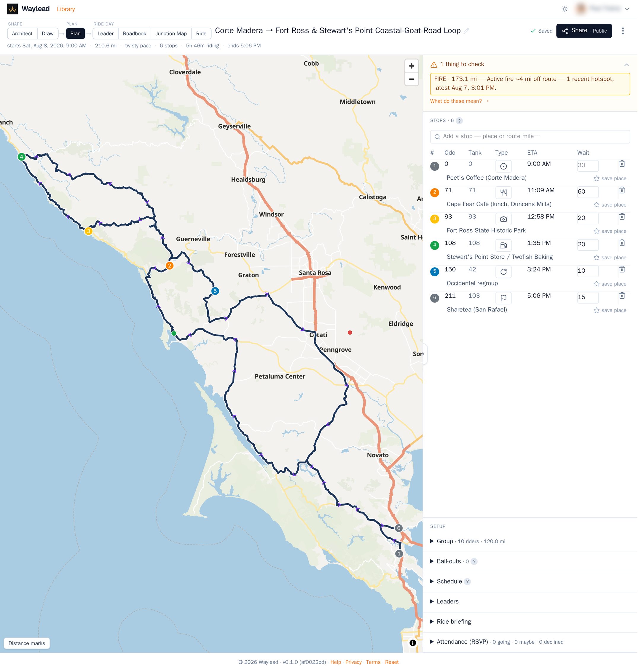This screenshot has height=671, width=644.
Task: Edit wait time field for Cape Fear Café
Action: [588, 192]
